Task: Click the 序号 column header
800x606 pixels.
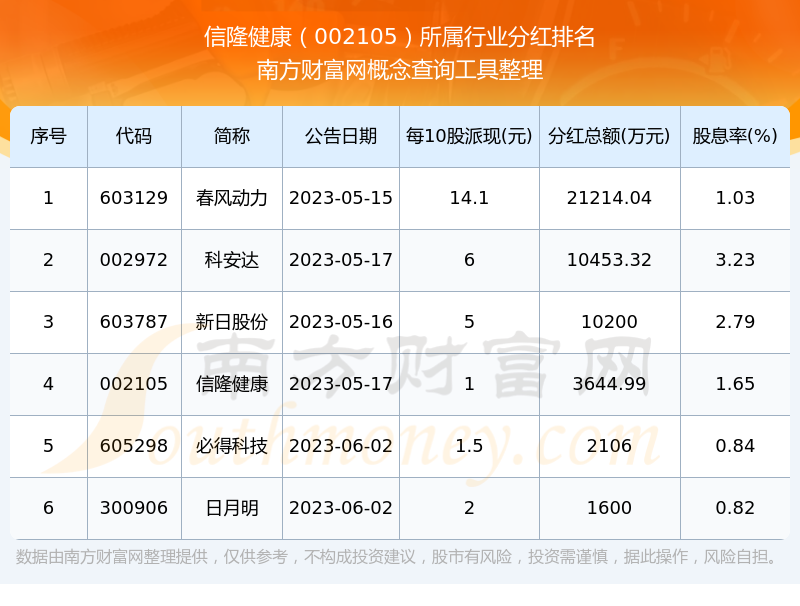Action: pyautogui.click(x=48, y=136)
